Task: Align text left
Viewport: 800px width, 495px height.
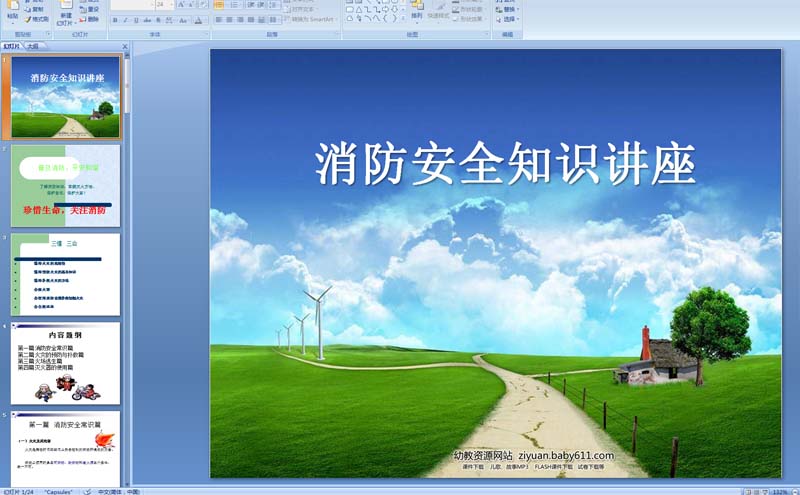Action: (x=219, y=19)
